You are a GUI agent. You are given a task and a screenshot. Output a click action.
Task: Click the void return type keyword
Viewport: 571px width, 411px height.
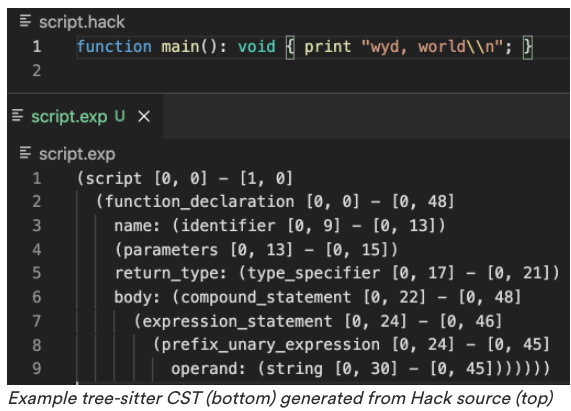257,47
